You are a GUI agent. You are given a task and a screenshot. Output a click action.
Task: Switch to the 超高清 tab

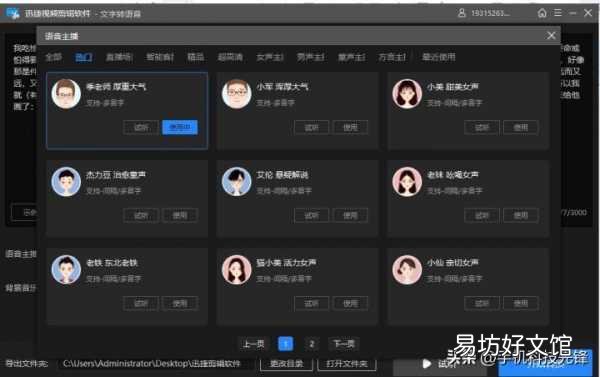[230, 57]
